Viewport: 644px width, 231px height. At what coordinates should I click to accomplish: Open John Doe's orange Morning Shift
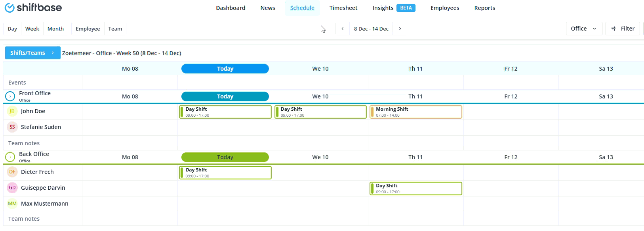click(415, 112)
